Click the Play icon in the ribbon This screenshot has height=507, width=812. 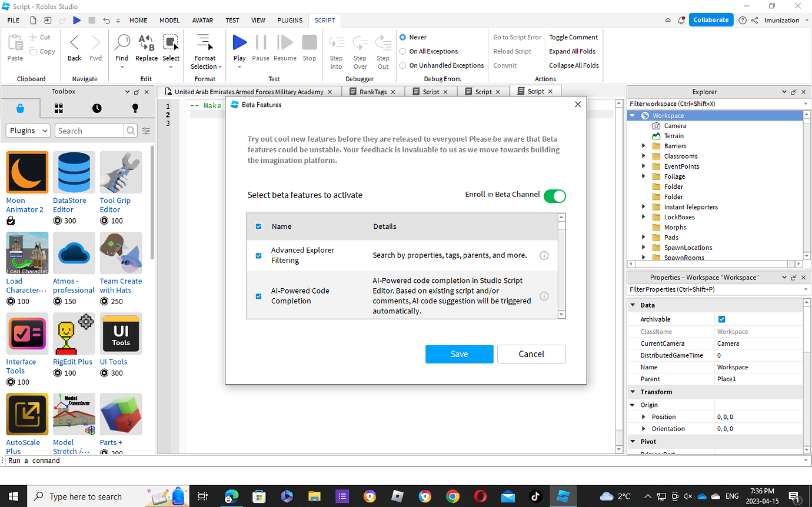point(239,43)
